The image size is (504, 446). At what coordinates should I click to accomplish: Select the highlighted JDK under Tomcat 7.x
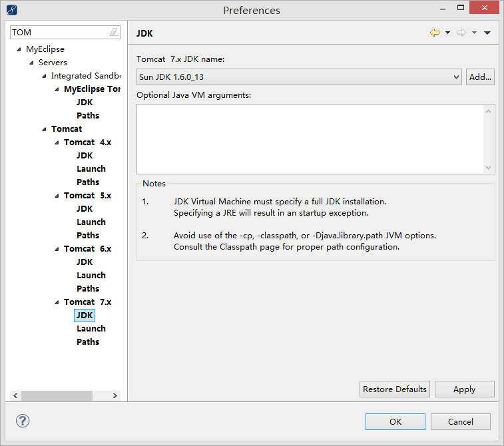pos(85,316)
